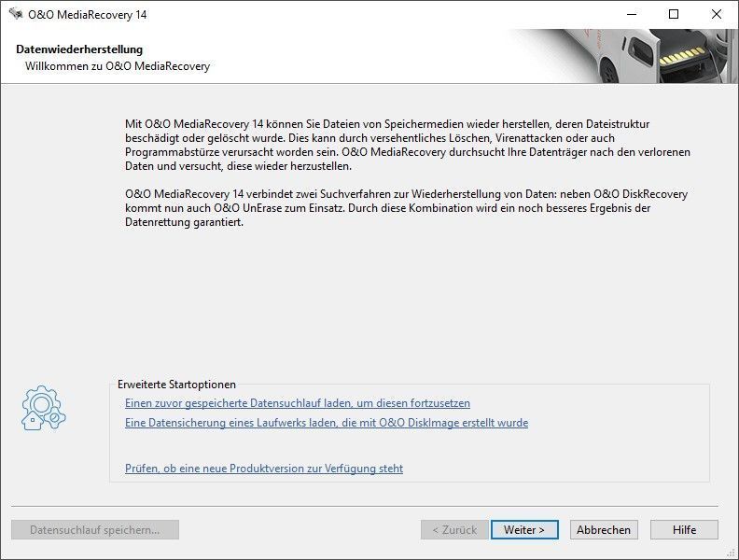Click the first paragraph about damaged Dateistruktur
The image size is (739, 560).
tap(399, 145)
